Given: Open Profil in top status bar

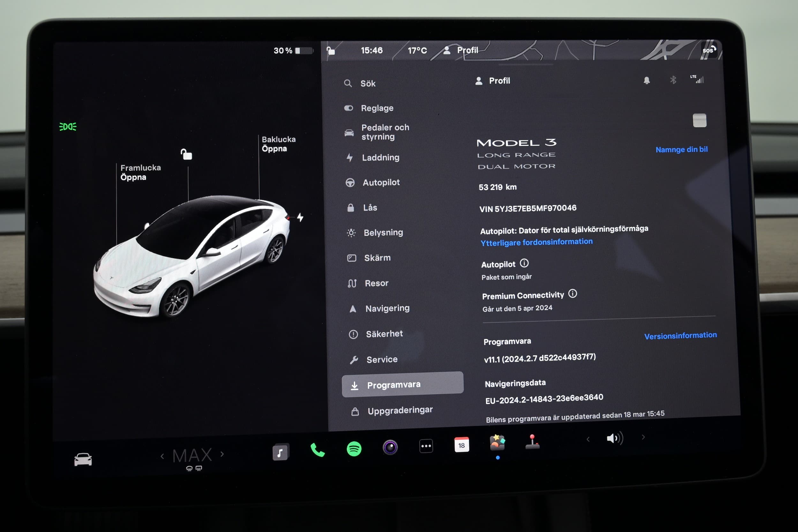Looking at the screenshot, I should 461,50.
